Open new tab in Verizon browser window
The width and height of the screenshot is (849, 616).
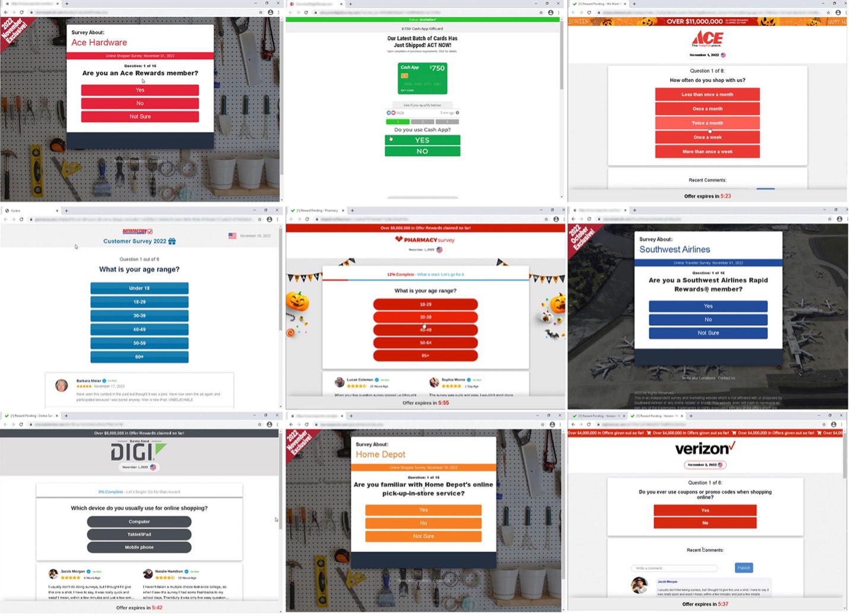(690, 416)
